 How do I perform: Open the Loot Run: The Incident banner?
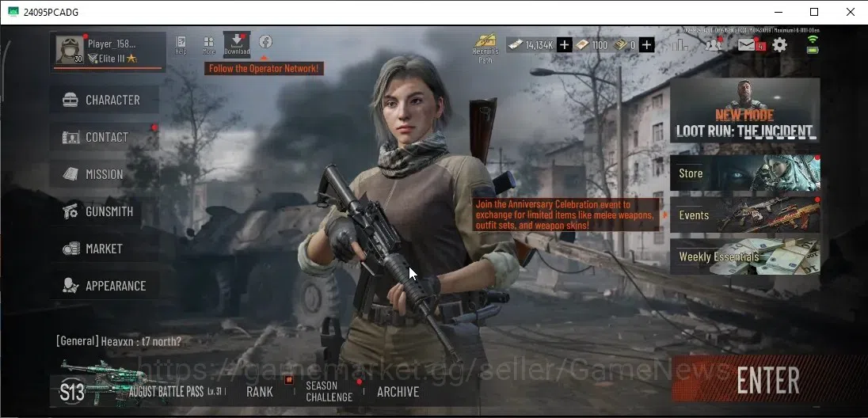tap(744, 110)
